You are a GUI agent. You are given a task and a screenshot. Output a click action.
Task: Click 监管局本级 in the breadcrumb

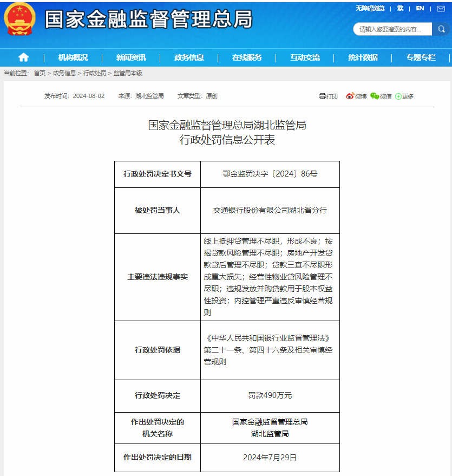(128, 73)
